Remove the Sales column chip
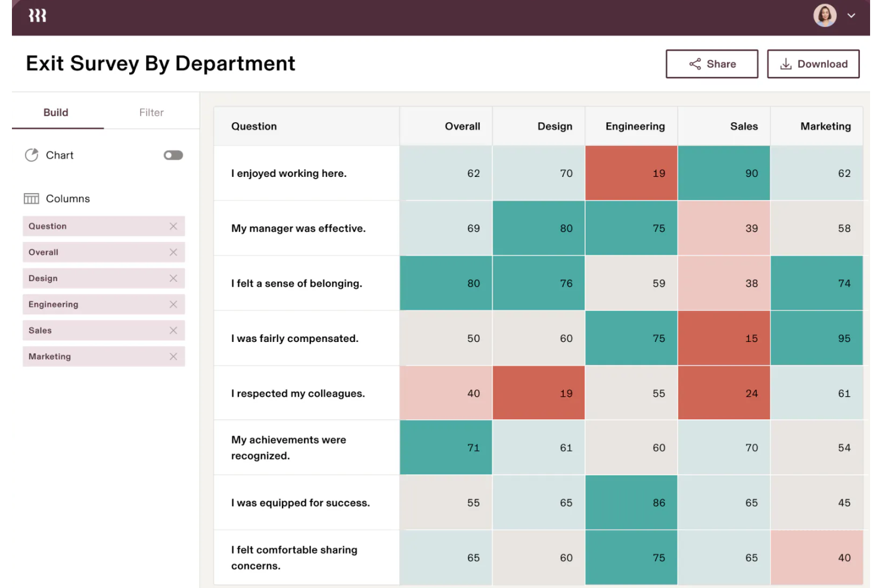The height and width of the screenshot is (588, 882). point(173,331)
